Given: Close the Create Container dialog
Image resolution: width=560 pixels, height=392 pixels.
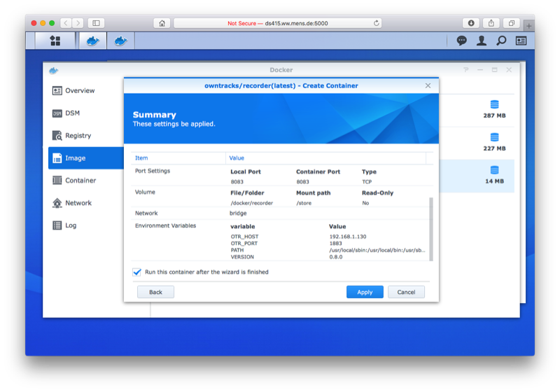Looking at the screenshot, I should pyautogui.click(x=428, y=85).
